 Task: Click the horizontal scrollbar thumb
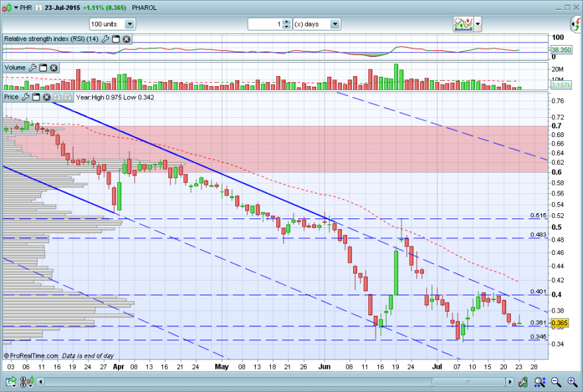[x=468, y=381]
